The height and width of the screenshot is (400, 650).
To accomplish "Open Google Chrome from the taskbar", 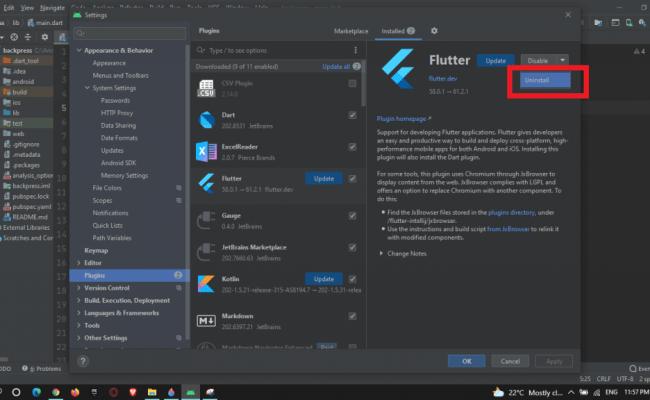I will [x=56, y=392].
